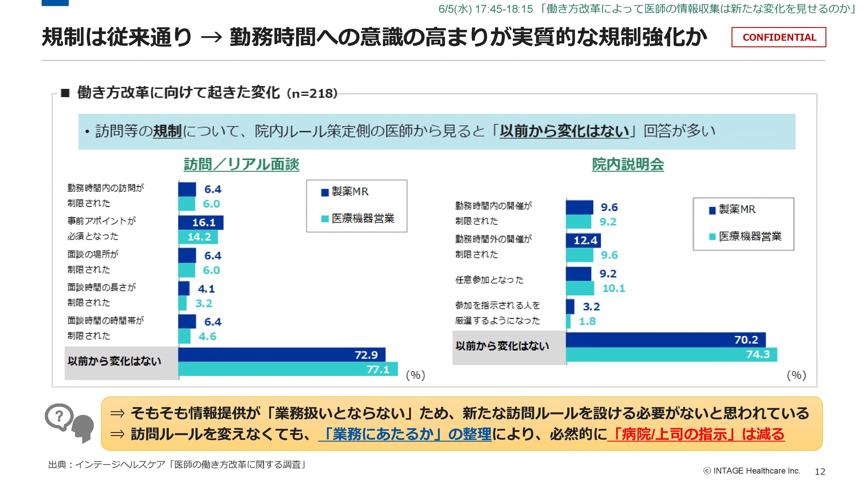868x488 pixels.
Task: Click the 以前から変化はない label in left chart
Action: click(115, 361)
